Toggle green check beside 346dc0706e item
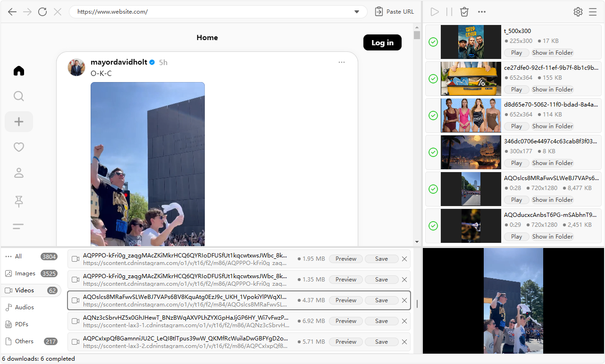This screenshot has width=605, height=364. [x=433, y=152]
